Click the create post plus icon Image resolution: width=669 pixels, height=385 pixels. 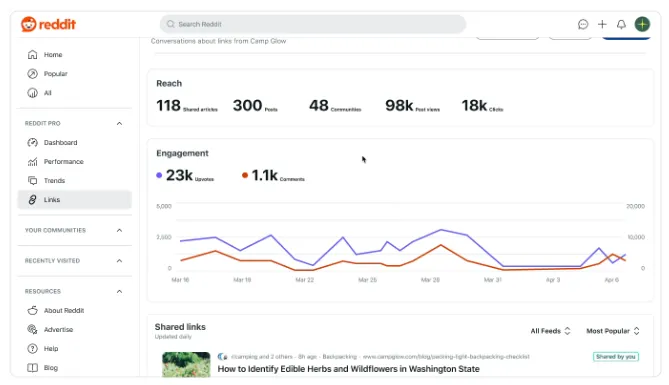602,24
